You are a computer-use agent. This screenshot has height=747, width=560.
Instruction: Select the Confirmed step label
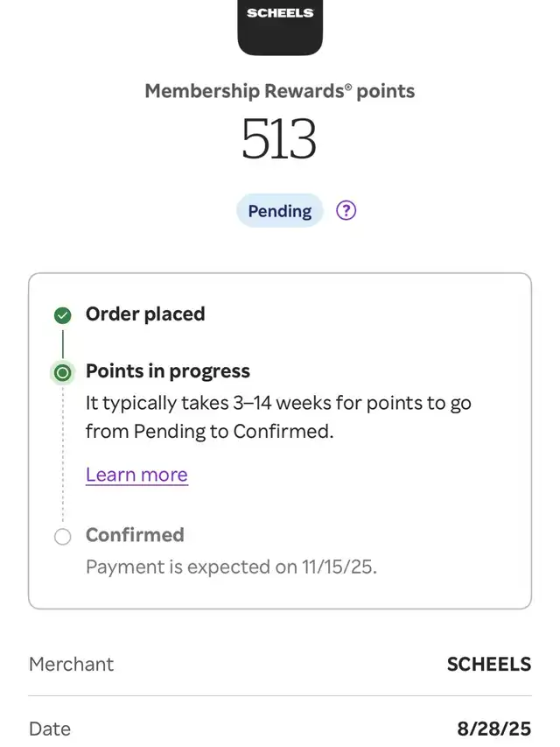coord(135,535)
